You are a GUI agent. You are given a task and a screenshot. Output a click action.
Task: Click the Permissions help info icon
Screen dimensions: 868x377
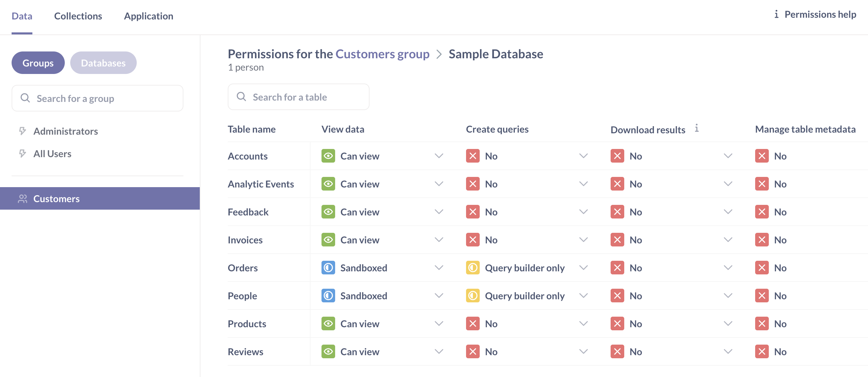[x=776, y=14]
